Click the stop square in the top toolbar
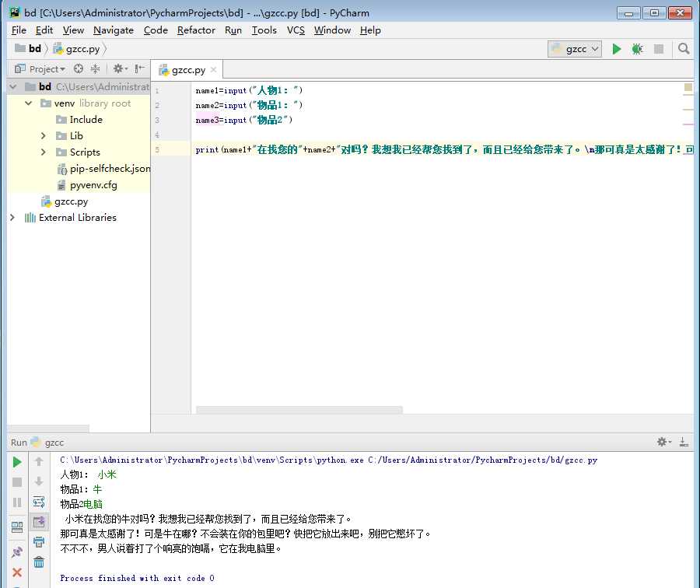The height and width of the screenshot is (588, 700). click(x=659, y=49)
